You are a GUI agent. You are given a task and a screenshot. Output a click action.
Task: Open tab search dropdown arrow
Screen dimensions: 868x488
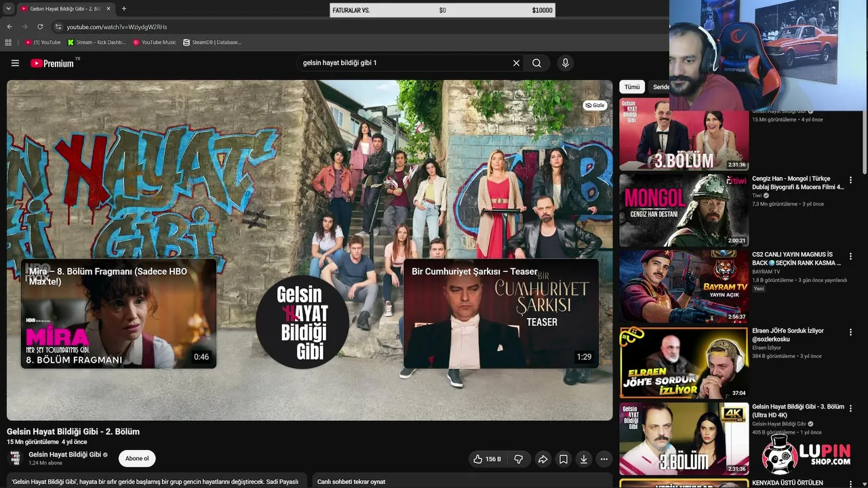coord(8,9)
